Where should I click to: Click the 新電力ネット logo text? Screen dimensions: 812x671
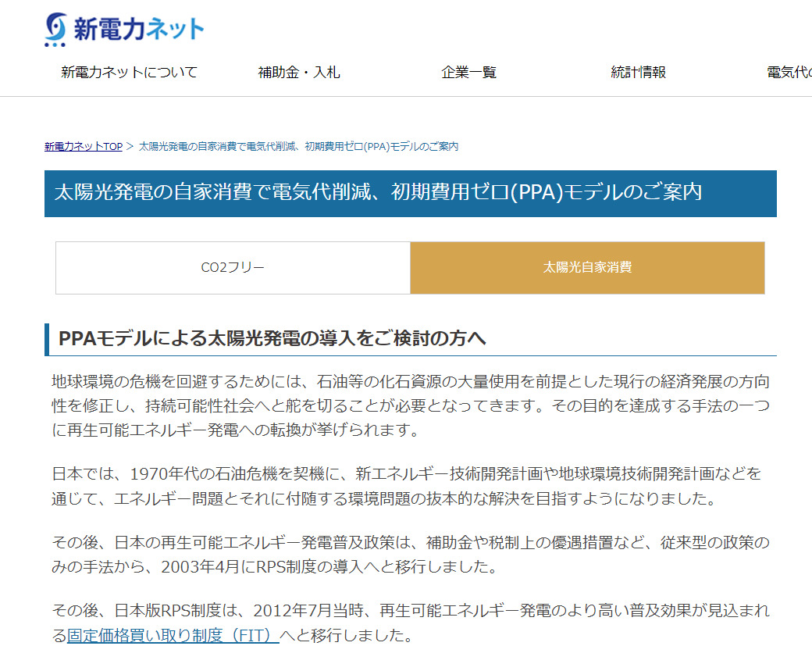pos(138,30)
